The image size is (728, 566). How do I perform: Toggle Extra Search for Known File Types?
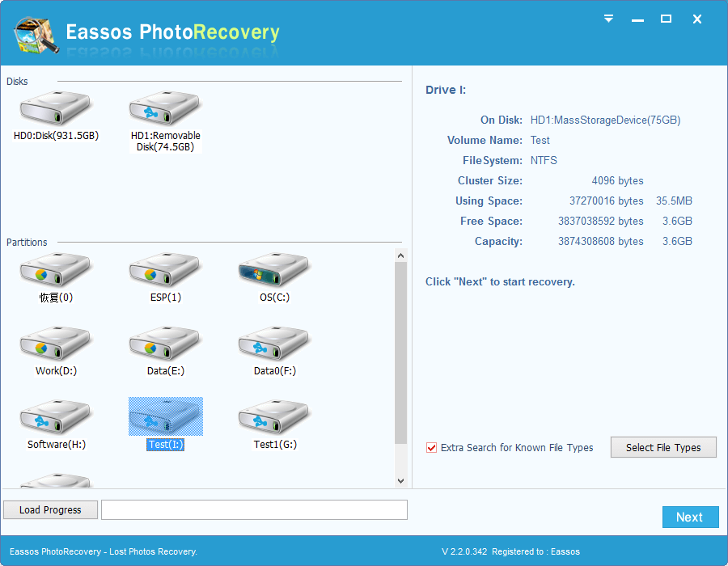click(x=431, y=448)
